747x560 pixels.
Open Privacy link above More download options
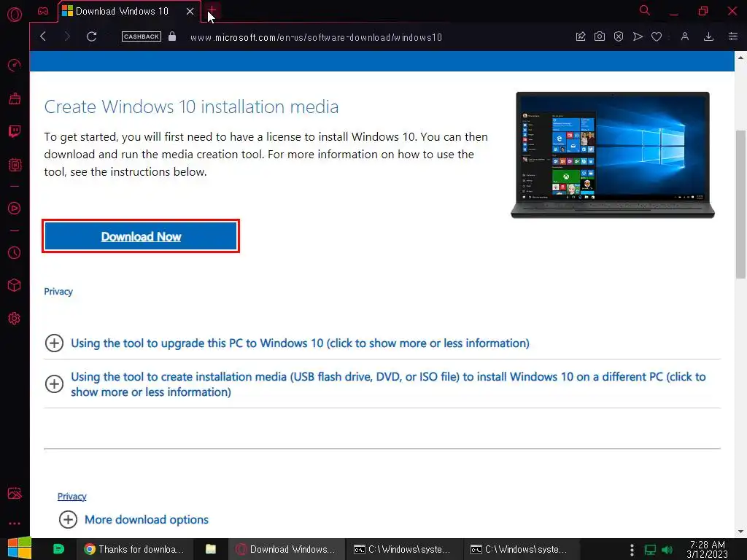(72, 496)
